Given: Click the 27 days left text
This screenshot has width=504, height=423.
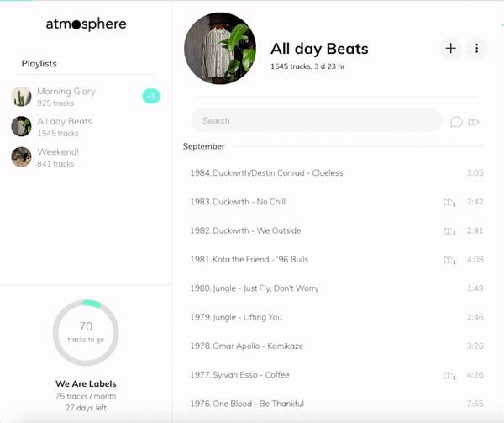Looking at the screenshot, I should point(86,408).
